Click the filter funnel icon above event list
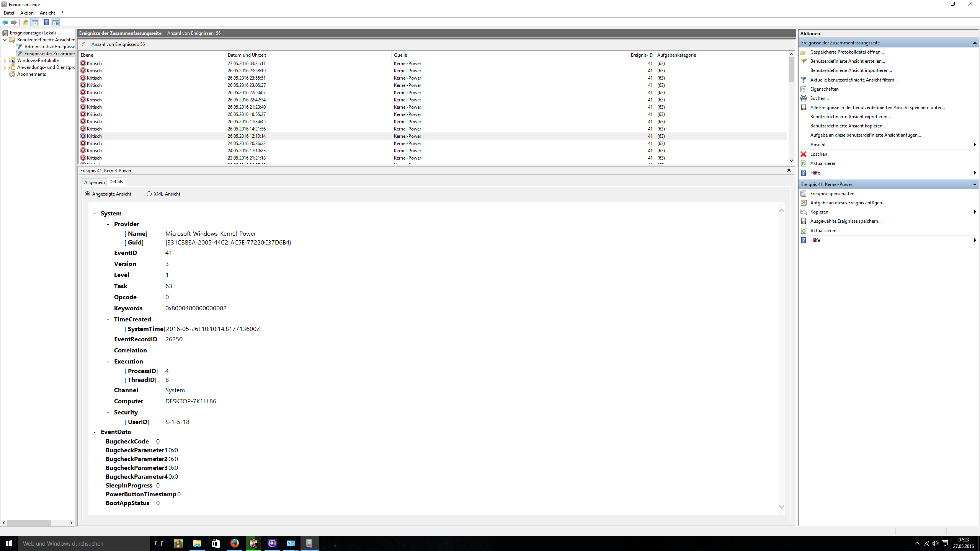The image size is (980, 551). point(83,44)
